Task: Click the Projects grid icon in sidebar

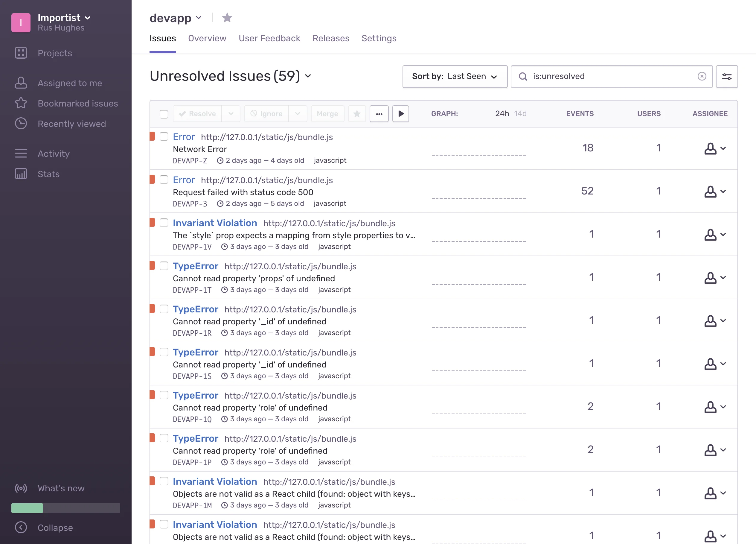Action: click(x=21, y=53)
